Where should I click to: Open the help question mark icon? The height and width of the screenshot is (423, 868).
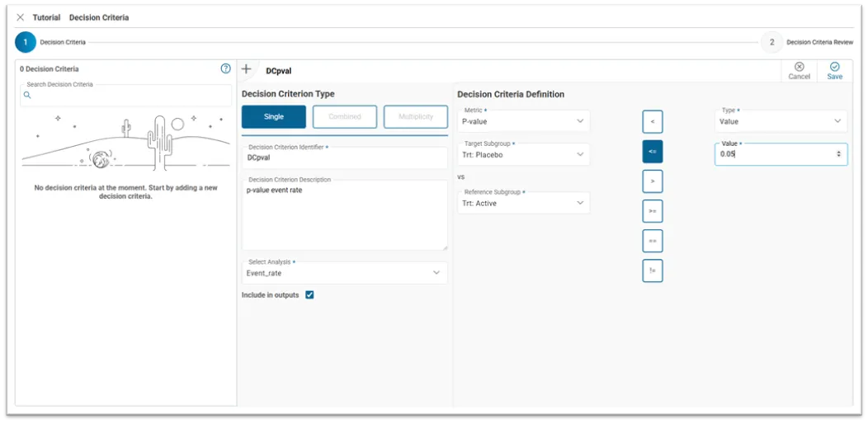[225, 69]
